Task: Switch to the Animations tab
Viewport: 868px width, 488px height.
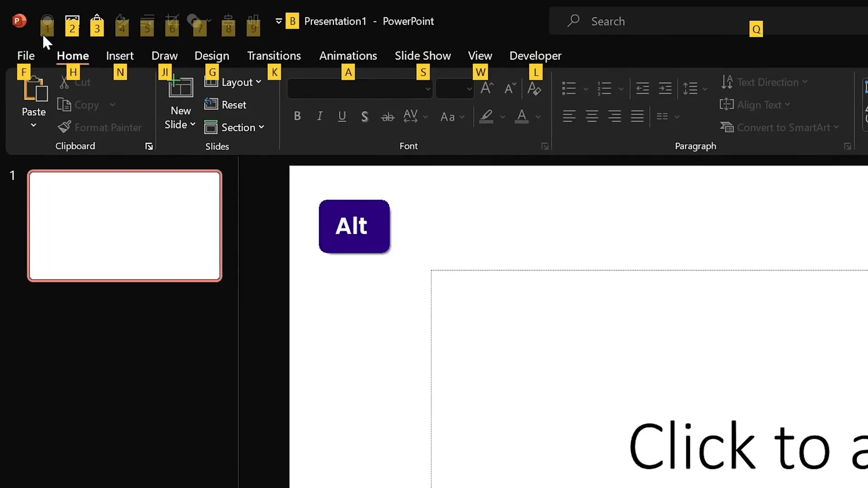Action: [x=348, y=56]
